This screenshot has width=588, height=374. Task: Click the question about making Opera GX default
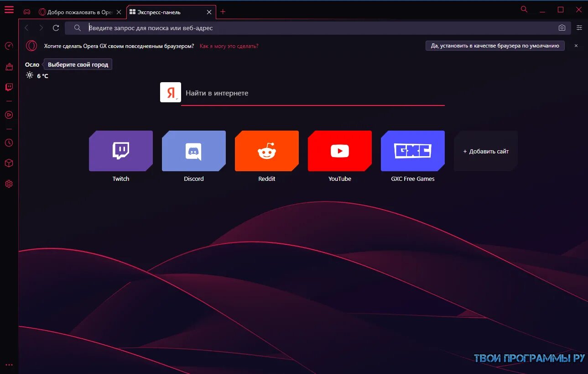pyautogui.click(x=119, y=46)
